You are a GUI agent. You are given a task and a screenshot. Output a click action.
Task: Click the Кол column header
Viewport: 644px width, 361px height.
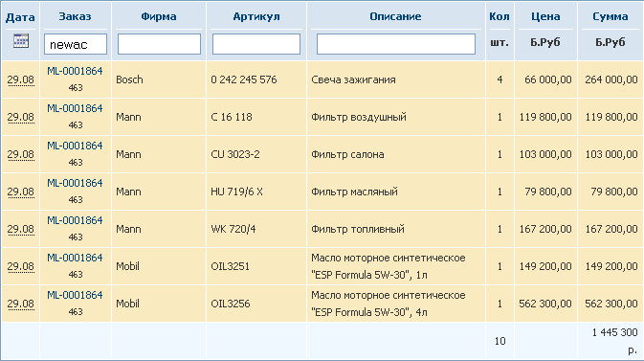coord(500,16)
